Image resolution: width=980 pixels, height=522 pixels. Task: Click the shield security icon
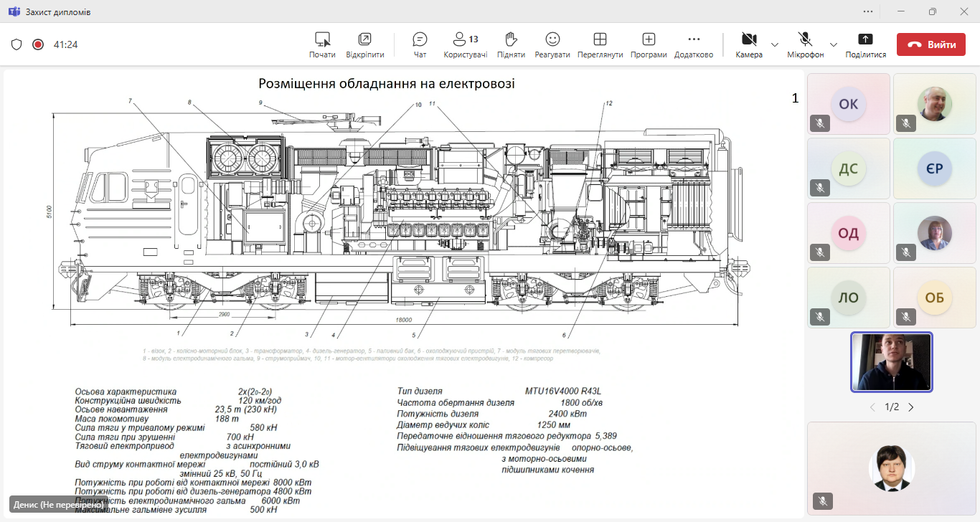click(x=17, y=44)
